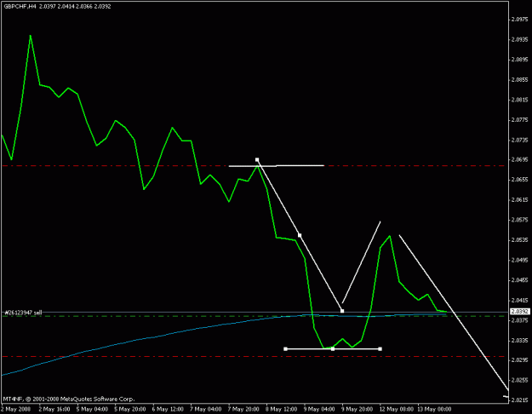The image size is (532, 414).
Task: Click the 5 May 04:00 time label
Action: (92, 409)
